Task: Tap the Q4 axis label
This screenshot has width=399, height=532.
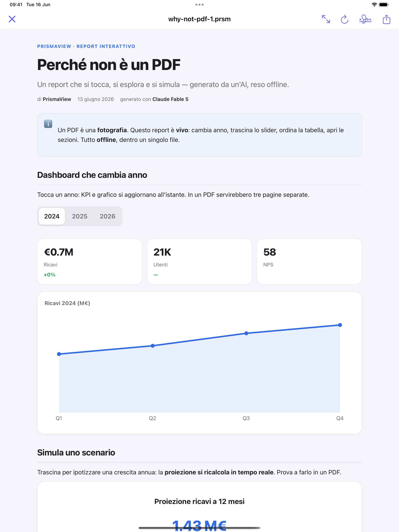Action: coord(340,418)
